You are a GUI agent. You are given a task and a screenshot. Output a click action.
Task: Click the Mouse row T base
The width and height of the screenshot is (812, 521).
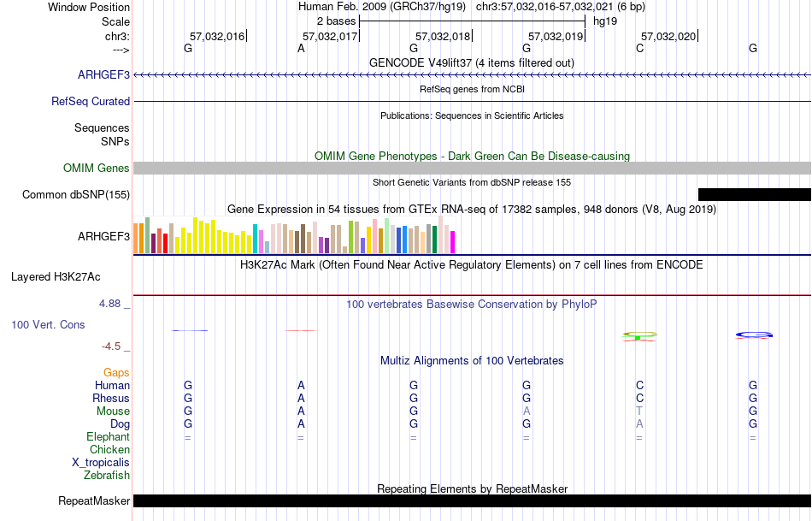(x=639, y=411)
